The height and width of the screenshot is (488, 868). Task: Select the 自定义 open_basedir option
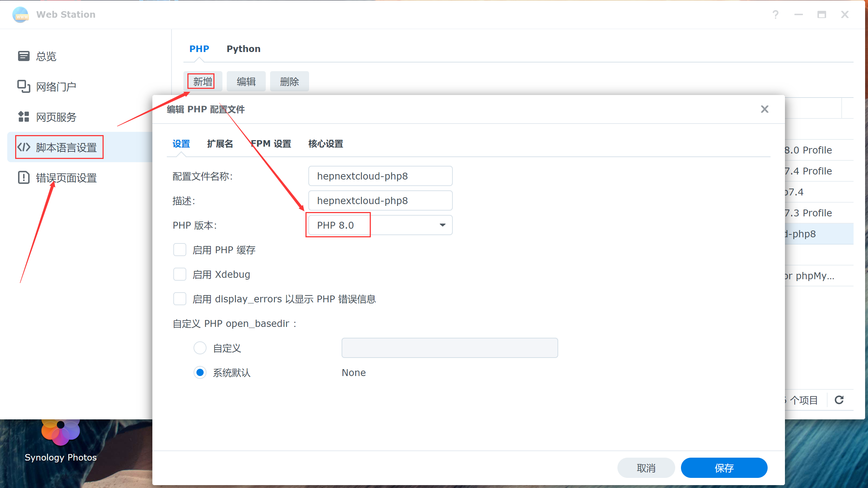click(x=200, y=348)
